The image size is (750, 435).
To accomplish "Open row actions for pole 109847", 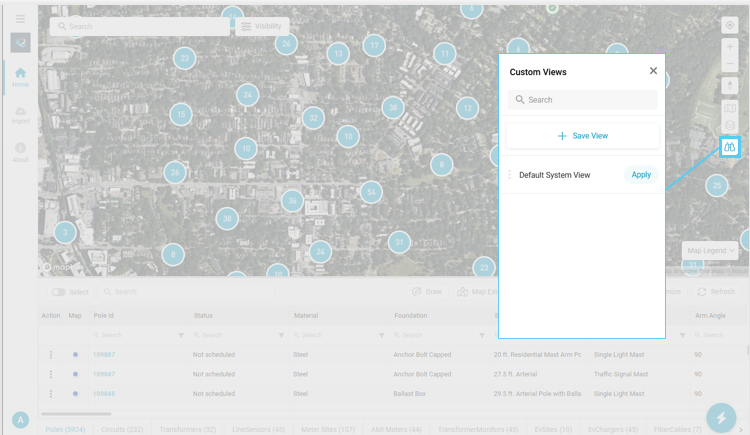I will pos(51,374).
